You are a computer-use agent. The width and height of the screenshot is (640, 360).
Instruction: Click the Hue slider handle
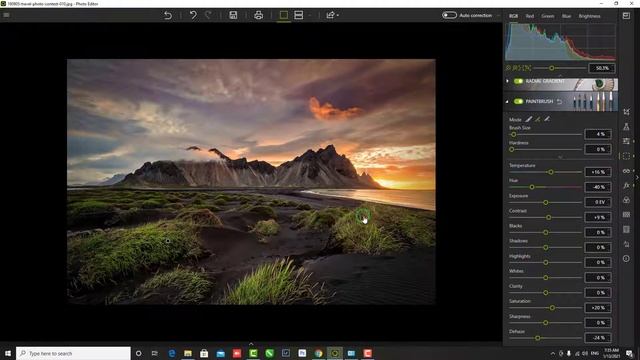[x=532, y=187]
